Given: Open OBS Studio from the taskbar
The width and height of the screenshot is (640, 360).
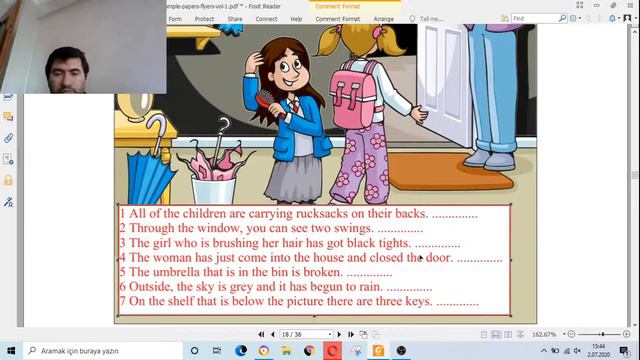Looking at the screenshot, I should coord(401,351).
